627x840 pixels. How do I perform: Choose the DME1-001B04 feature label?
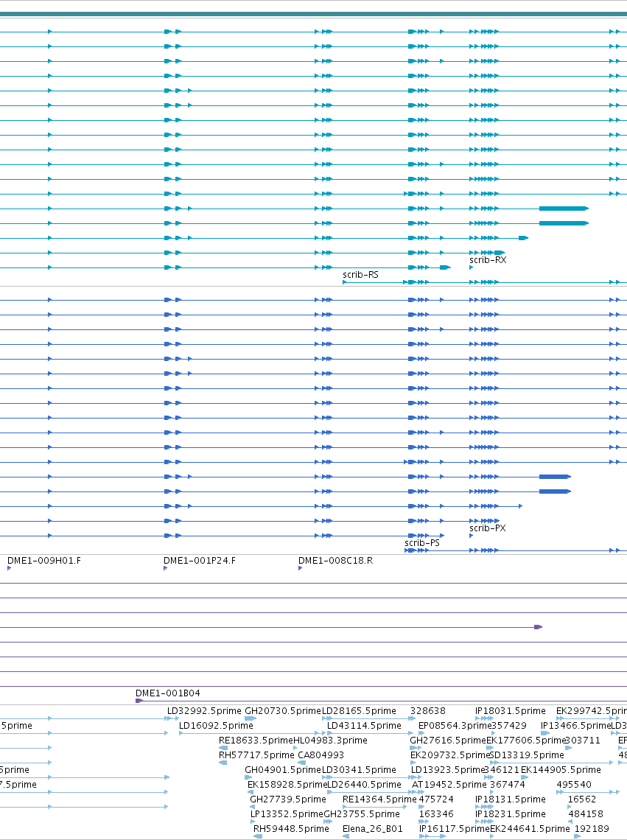pyautogui.click(x=168, y=693)
